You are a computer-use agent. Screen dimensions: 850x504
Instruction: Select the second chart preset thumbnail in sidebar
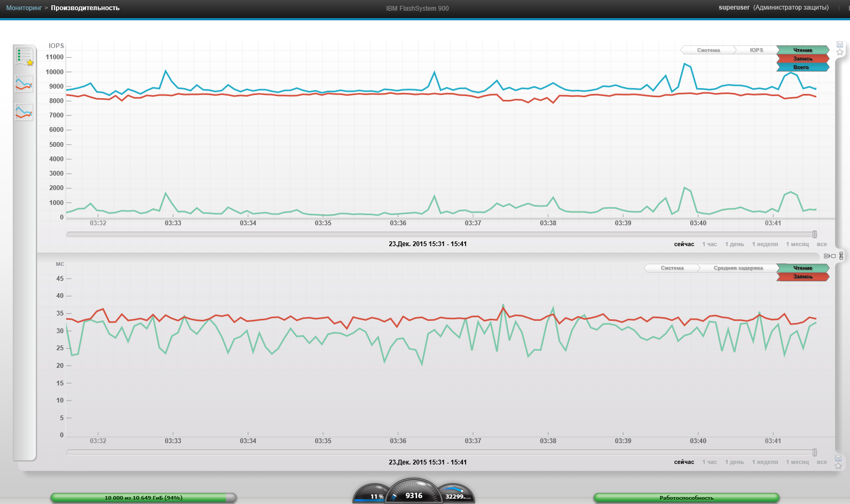(x=24, y=83)
